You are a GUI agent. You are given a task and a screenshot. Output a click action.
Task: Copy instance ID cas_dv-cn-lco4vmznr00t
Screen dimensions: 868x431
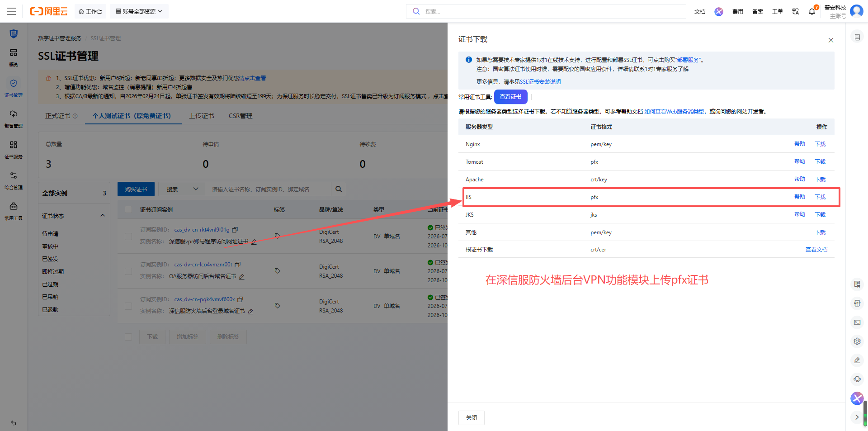(237, 265)
